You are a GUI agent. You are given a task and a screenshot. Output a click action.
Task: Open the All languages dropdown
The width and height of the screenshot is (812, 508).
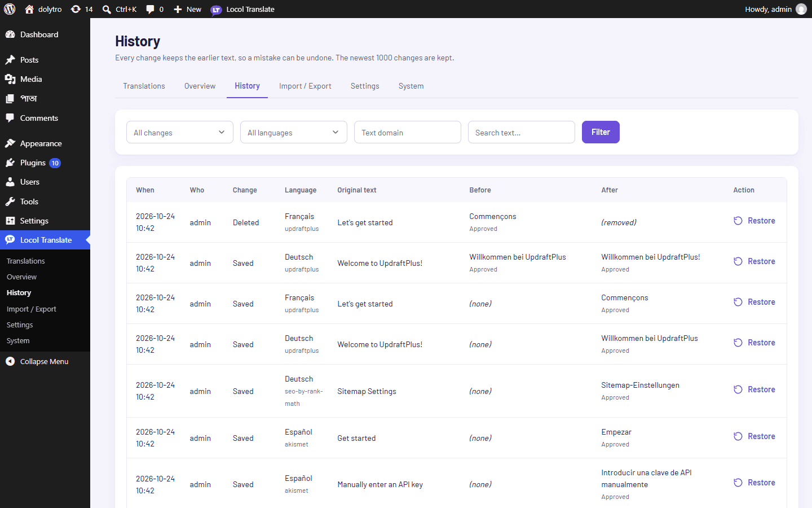(x=294, y=132)
